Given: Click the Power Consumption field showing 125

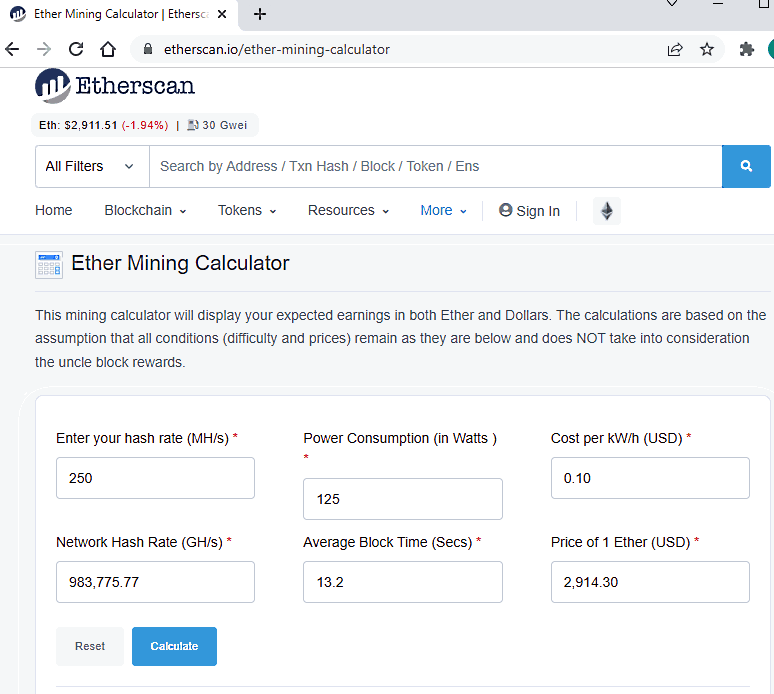Looking at the screenshot, I should point(403,499).
